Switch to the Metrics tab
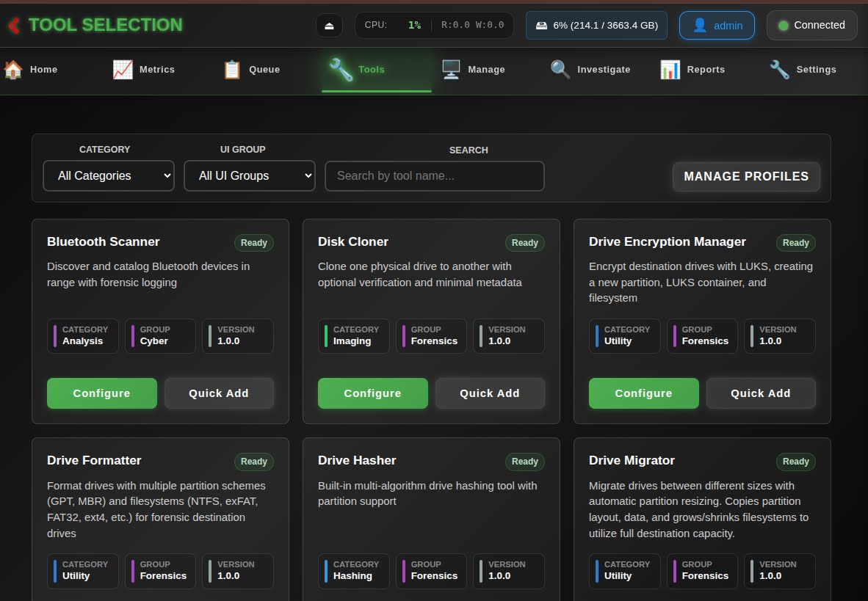Viewport: 868px width, 601px height. click(x=156, y=70)
